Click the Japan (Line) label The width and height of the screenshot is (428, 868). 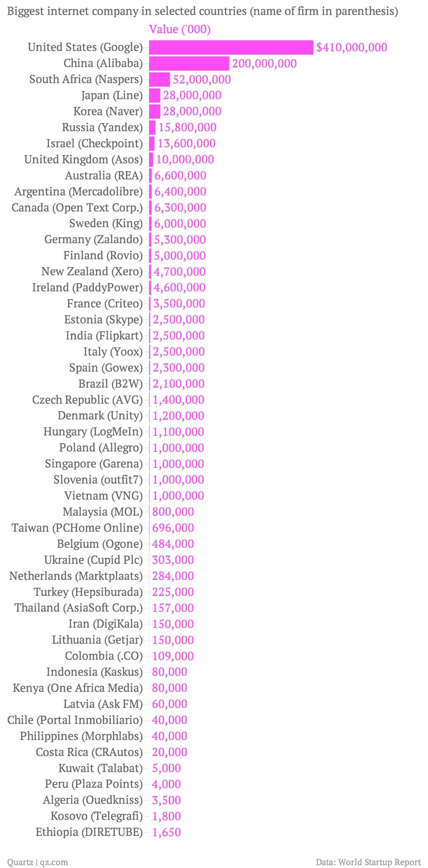coord(112,95)
